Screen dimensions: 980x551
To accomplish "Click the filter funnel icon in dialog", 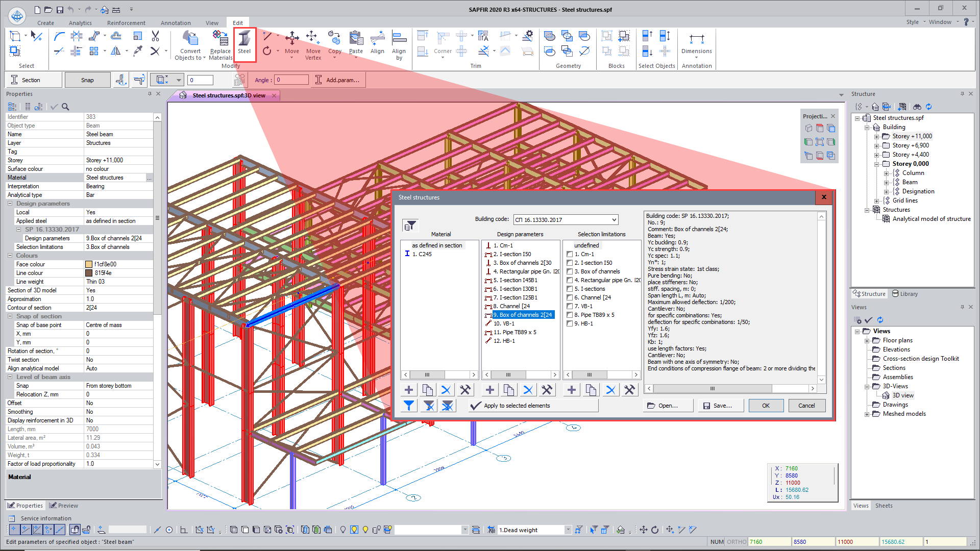I will point(410,225).
